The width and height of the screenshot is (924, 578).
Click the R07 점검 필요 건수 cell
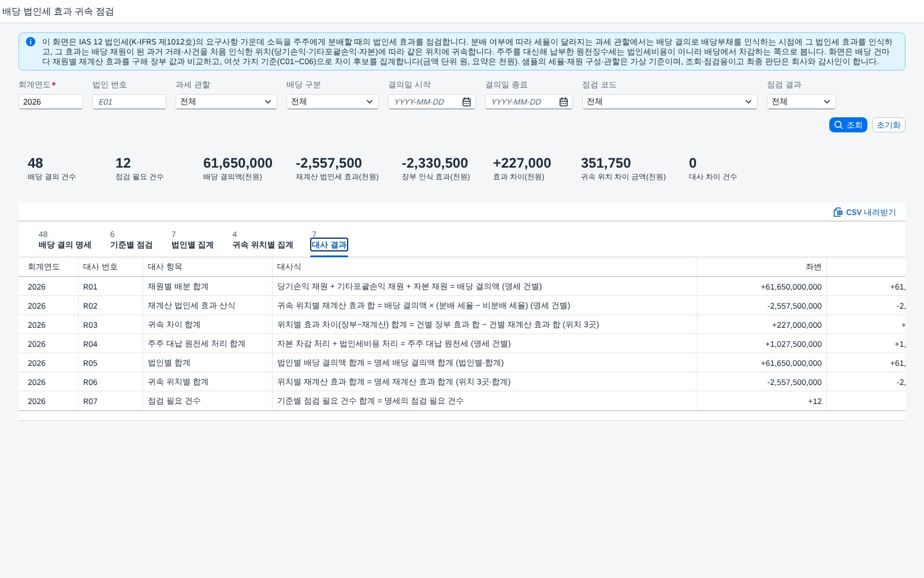tap(207, 401)
